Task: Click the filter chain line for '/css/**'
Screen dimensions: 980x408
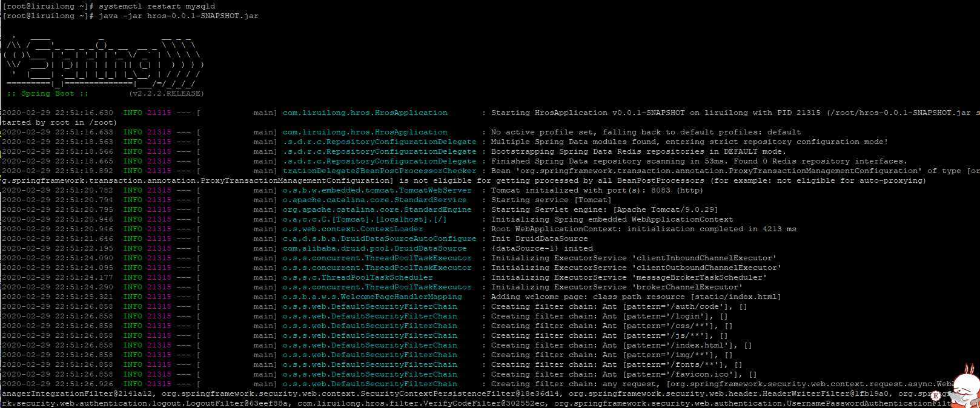Action: [x=612, y=326]
